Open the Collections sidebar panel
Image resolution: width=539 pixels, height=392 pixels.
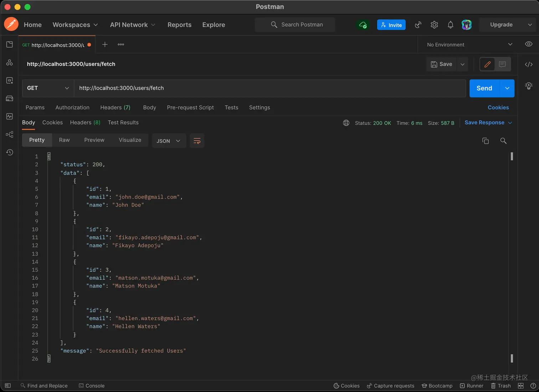9,44
